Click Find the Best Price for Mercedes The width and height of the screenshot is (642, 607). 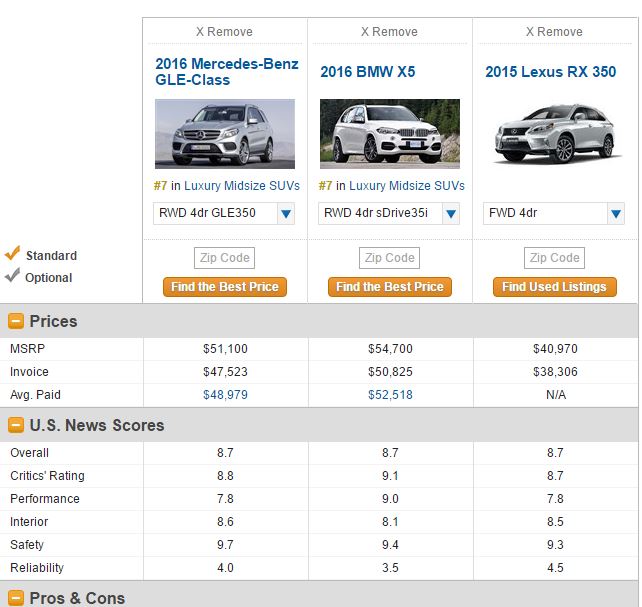point(225,287)
